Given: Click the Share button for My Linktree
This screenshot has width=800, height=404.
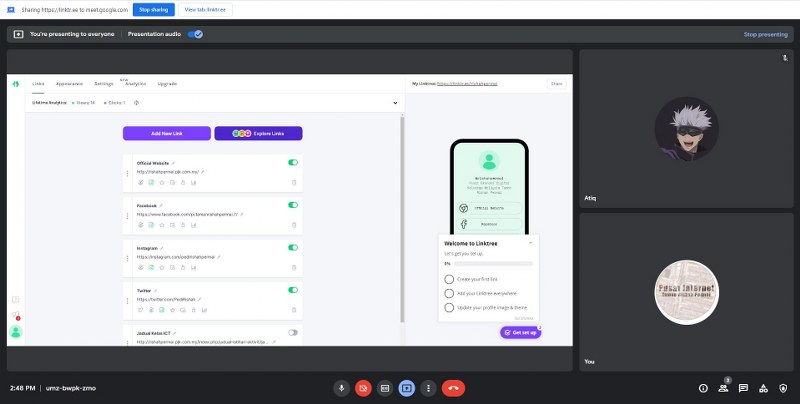Looking at the screenshot, I should (556, 84).
